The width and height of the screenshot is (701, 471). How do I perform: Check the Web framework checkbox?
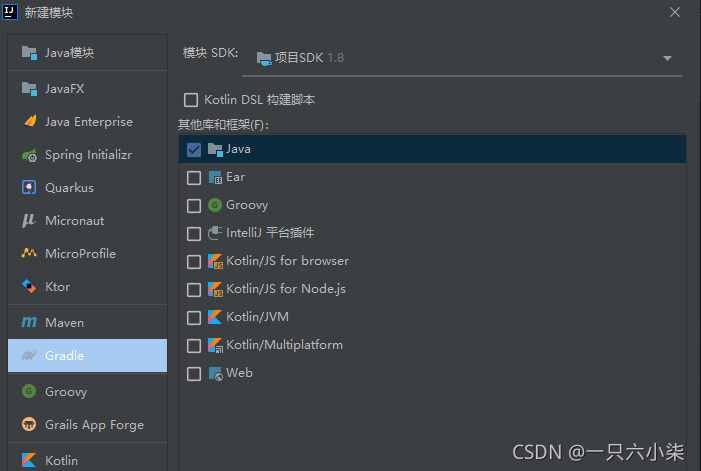[x=194, y=374]
